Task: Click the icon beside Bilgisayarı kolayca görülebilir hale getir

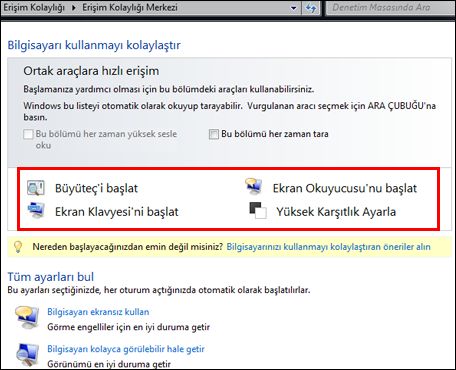Action: 27,356
